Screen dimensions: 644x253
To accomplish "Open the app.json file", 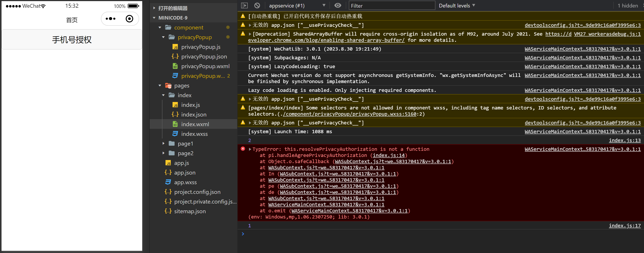I will [x=184, y=173].
